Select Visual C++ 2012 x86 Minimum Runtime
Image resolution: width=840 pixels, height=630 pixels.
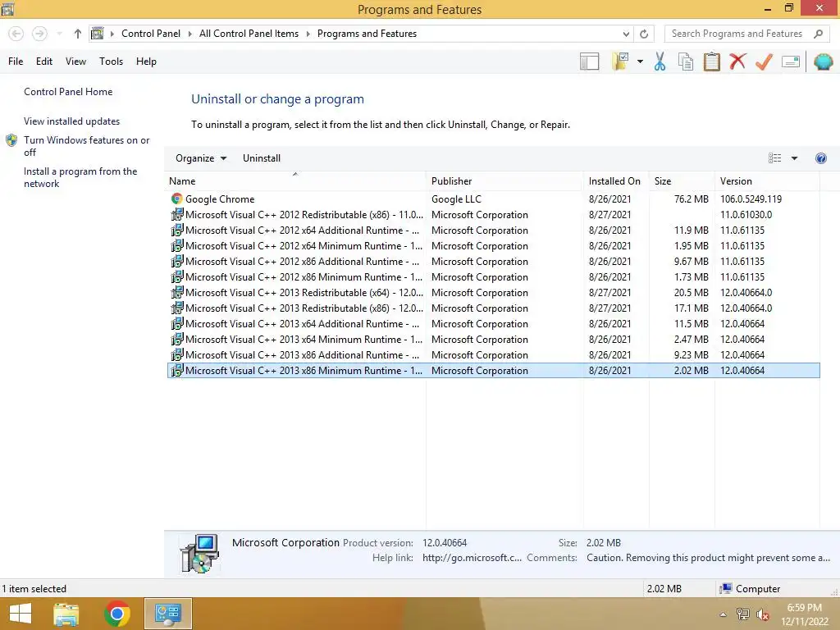[493, 277]
